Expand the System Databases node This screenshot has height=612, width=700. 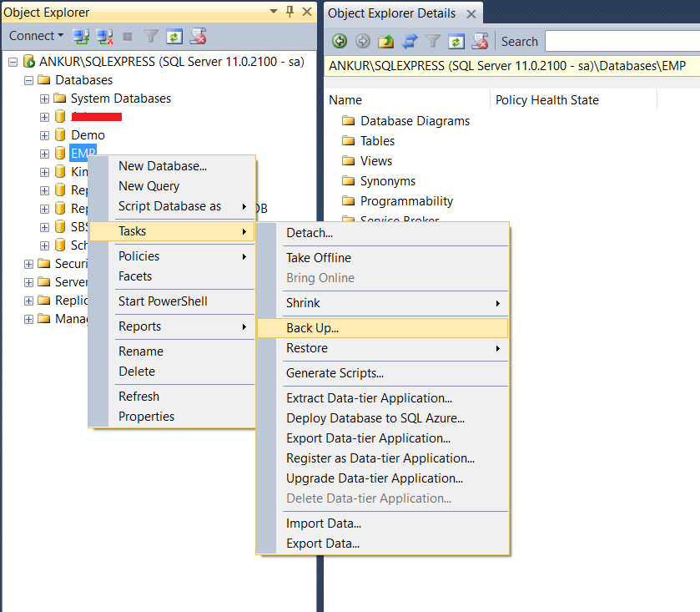point(44,99)
